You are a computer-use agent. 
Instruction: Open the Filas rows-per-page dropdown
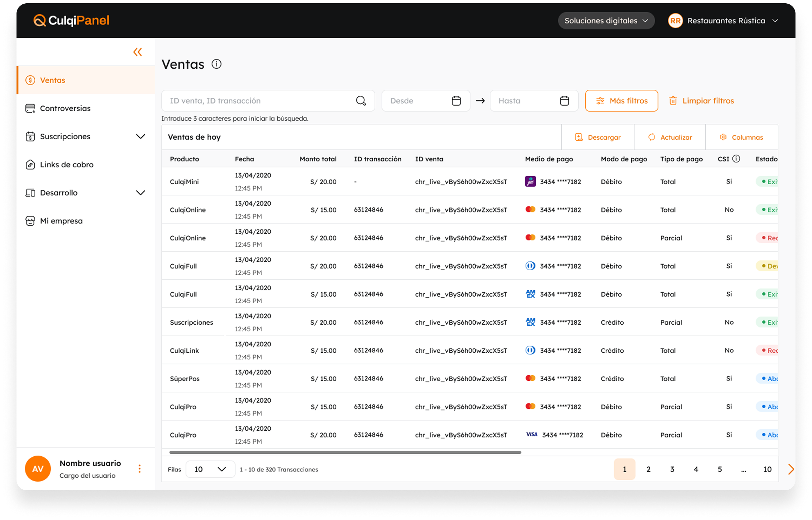click(210, 469)
